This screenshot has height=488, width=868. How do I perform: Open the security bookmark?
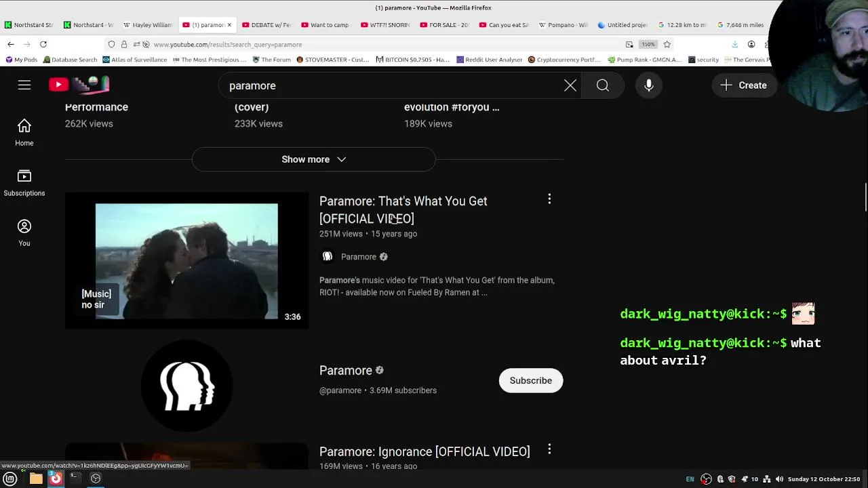pos(703,60)
